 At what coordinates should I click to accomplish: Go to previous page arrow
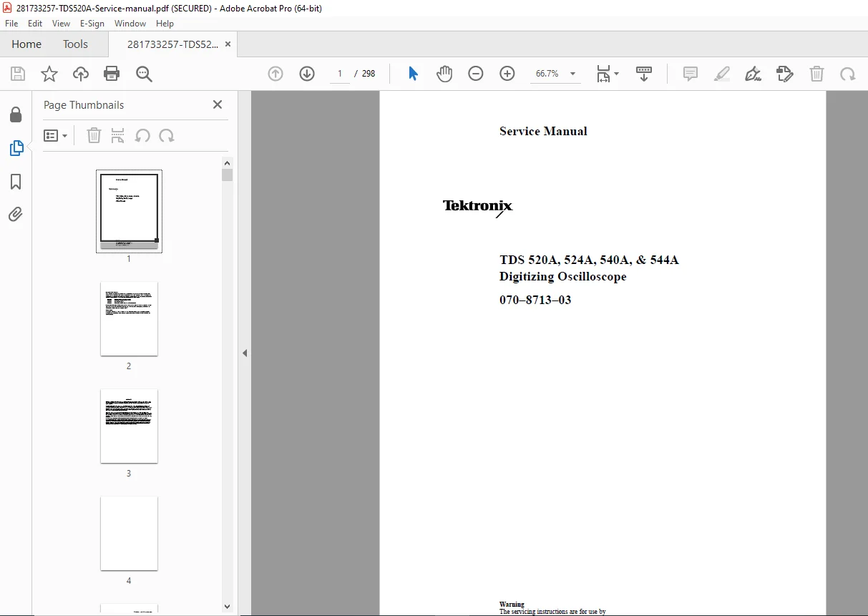[275, 74]
